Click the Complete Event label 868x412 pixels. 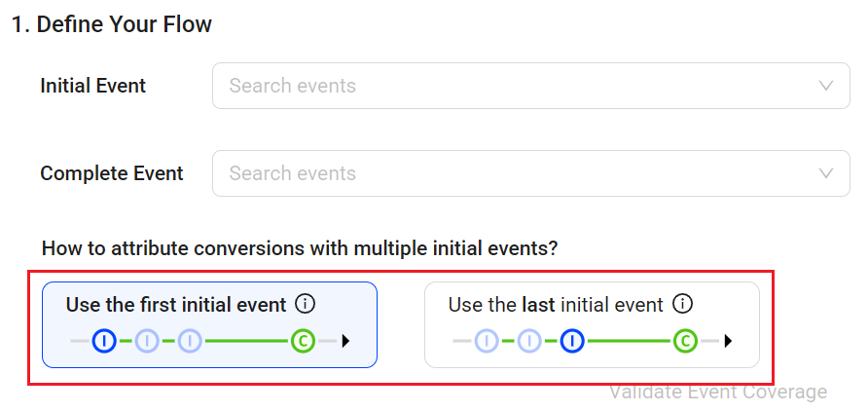112,173
